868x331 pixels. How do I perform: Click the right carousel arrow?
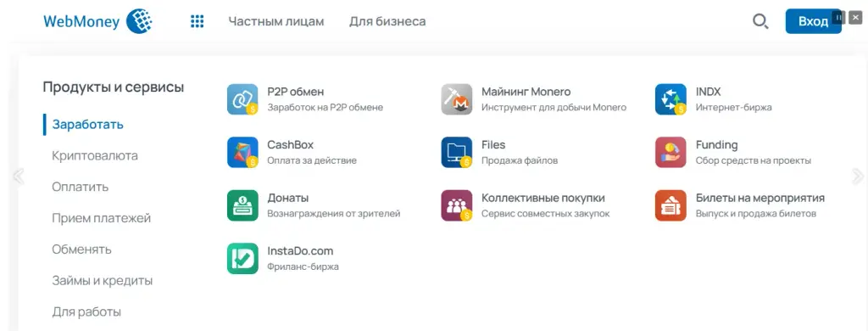[858, 177]
